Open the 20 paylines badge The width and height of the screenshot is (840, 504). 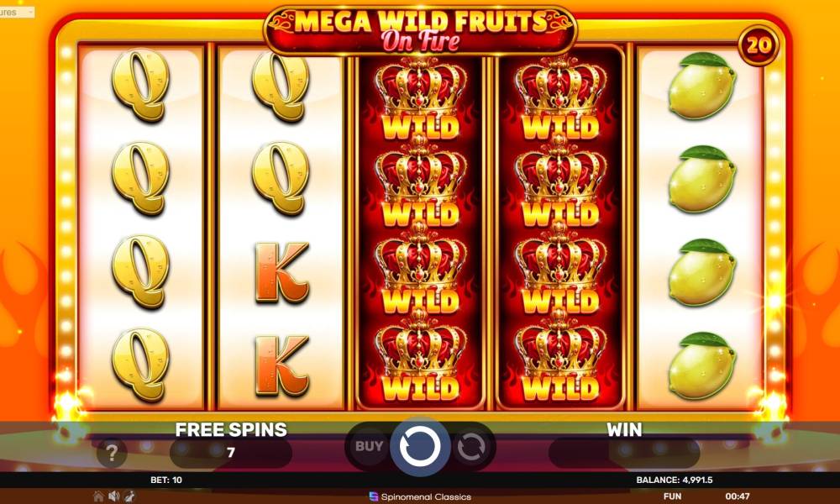pos(759,45)
